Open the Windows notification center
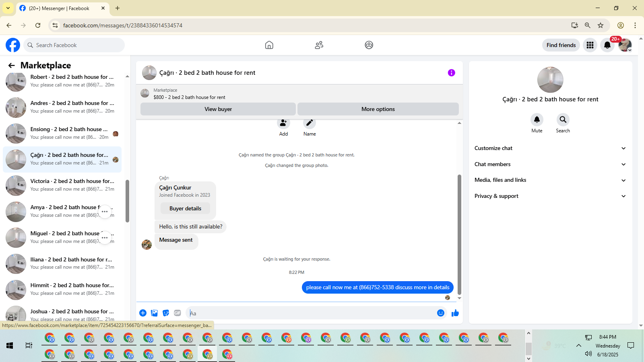Viewport: 644px width, 362px height. (631, 346)
